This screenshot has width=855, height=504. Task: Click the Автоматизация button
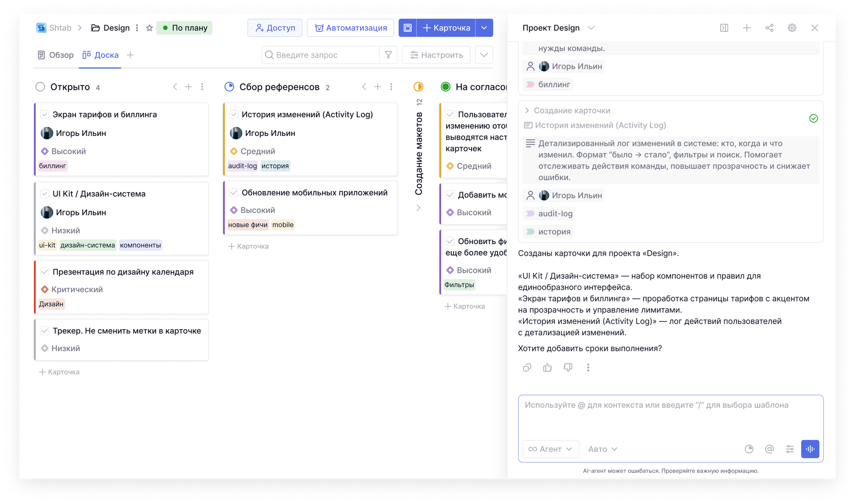(351, 28)
